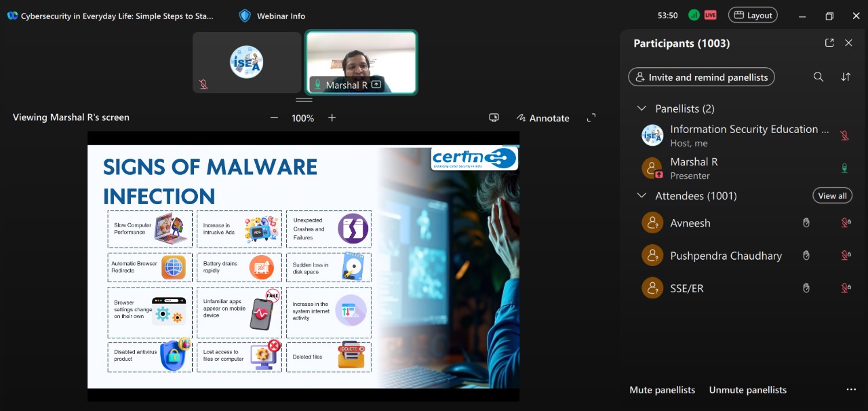Open more options three-dot menu
Screen dimensions: 868x411
[851, 390]
